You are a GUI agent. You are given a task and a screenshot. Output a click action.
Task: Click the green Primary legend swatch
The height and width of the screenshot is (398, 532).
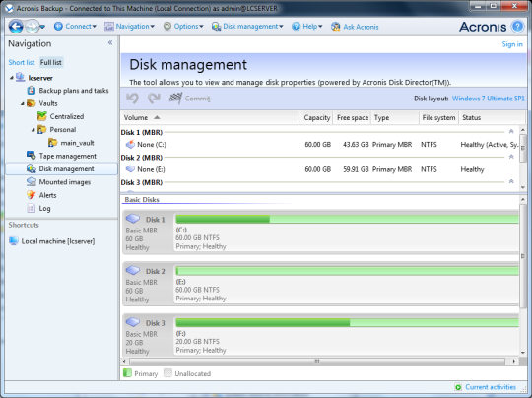coord(127,373)
